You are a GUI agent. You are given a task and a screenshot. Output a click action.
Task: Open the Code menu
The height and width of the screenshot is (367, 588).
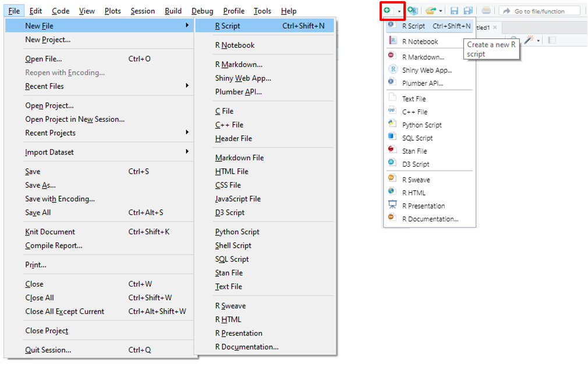(61, 11)
